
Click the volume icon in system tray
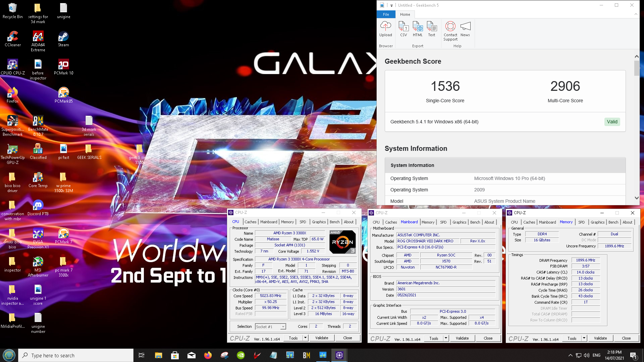coord(586,355)
